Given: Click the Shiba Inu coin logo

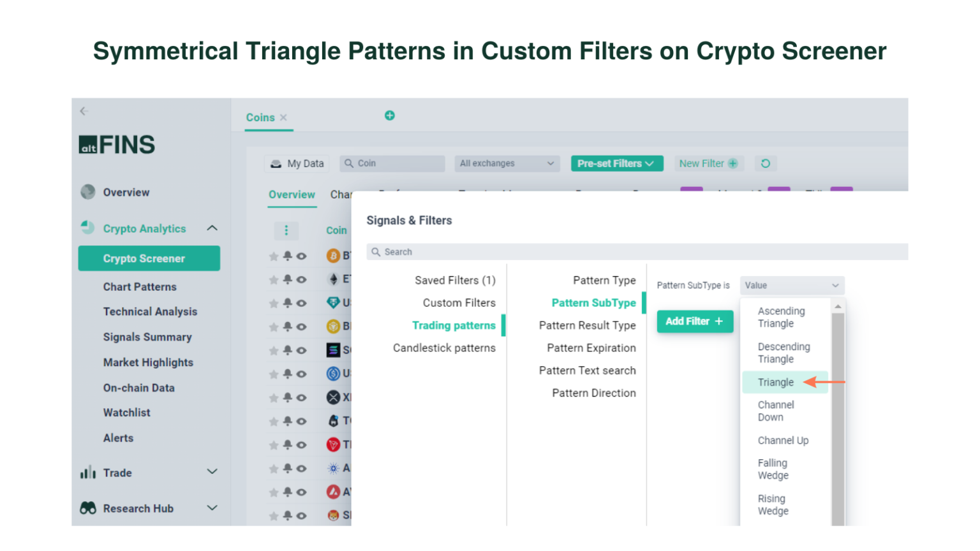Looking at the screenshot, I should click(x=333, y=515).
